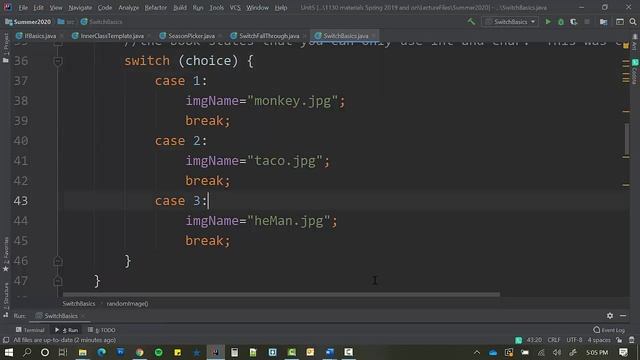Open the Build menu
Screen dimensions: 640x360
[x=180, y=8]
